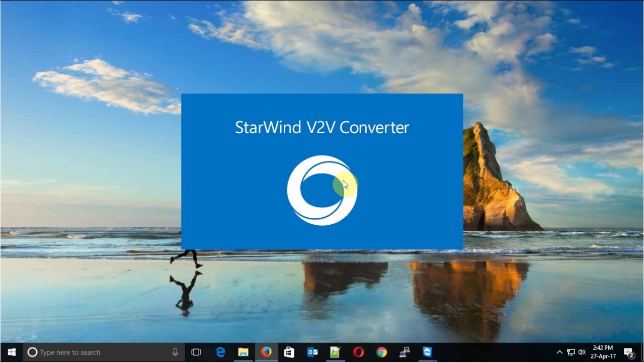Show hidden system tray icons
644x362 pixels.
(559, 352)
